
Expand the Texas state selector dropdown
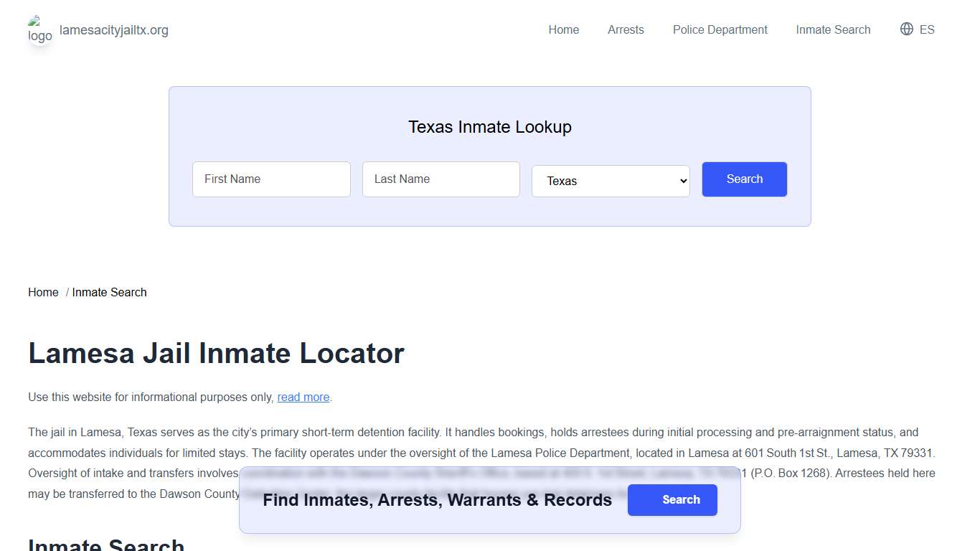pyautogui.click(x=611, y=181)
